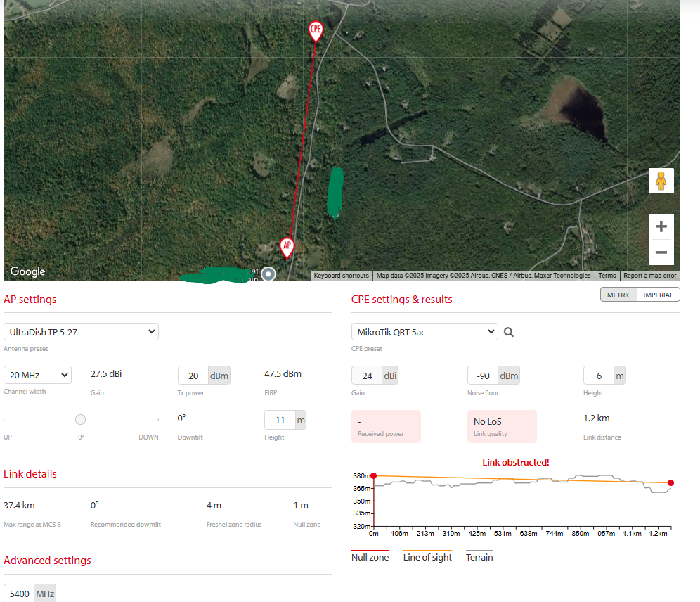Open Keyboard shortcuts on the map
700x602 pixels.
tap(341, 276)
